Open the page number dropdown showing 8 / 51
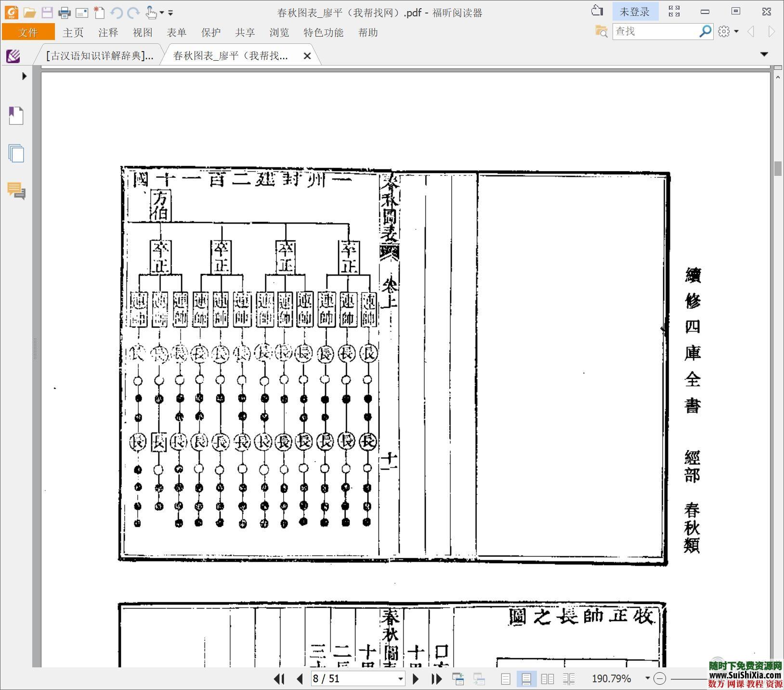The image size is (784, 690). click(400, 679)
